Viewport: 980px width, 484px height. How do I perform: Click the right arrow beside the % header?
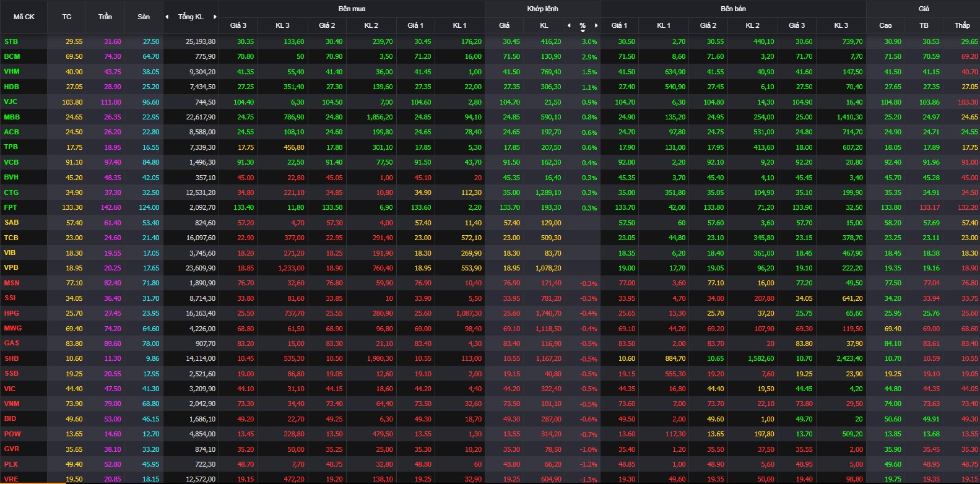(596, 25)
